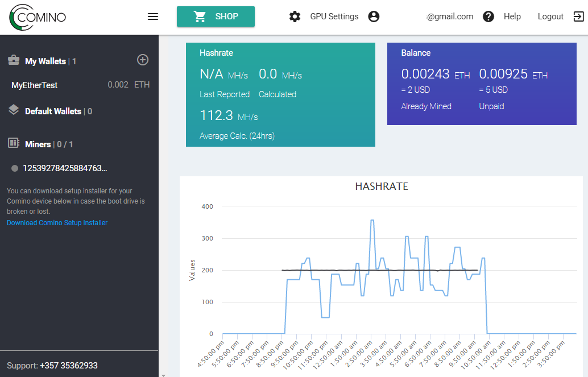The width and height of the screenshot is (588, 377).
Task: Open the user account profile icon
Action: [x=374, y=16]
